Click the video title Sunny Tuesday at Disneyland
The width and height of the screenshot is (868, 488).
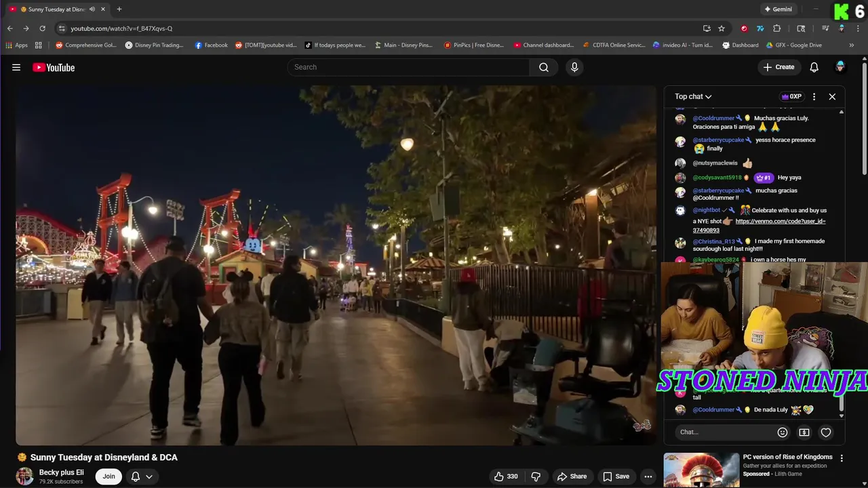104,457
